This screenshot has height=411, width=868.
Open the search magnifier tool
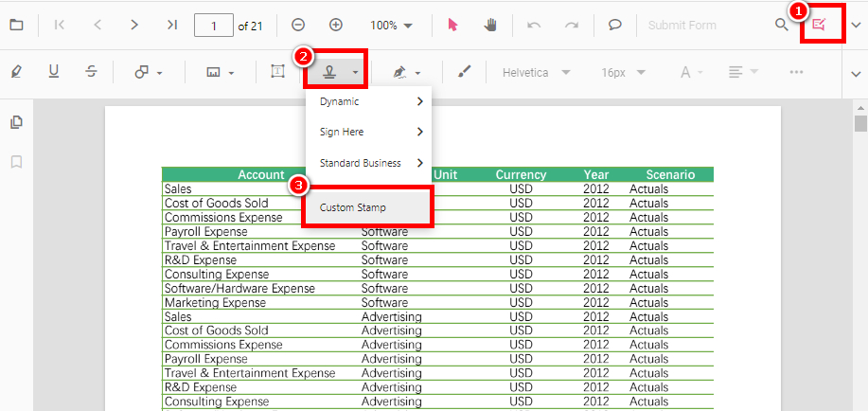[x=781, y=25]
